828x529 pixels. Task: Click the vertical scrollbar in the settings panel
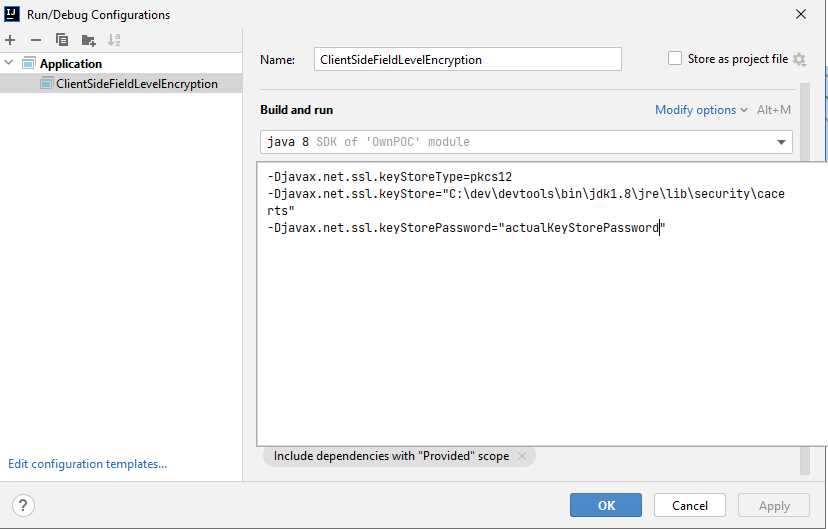coord(804,300)
